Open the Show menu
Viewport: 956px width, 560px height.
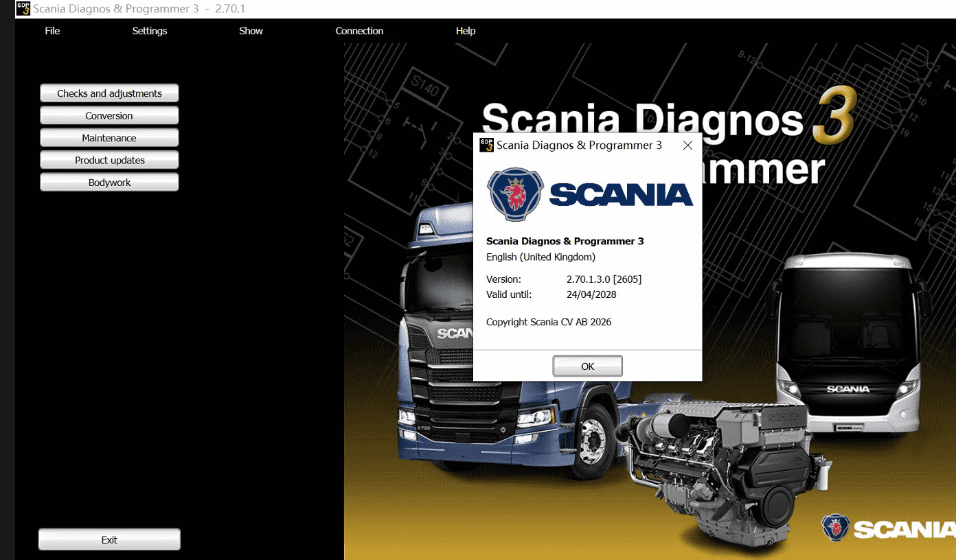tap(251, 31)
